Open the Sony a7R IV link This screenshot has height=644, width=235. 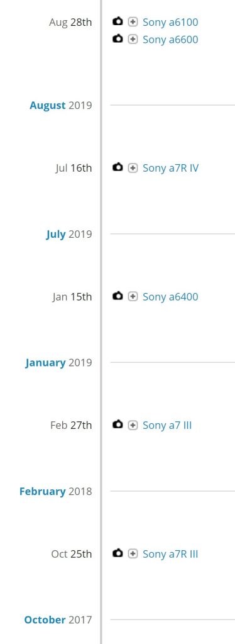[x=171, y=169]
